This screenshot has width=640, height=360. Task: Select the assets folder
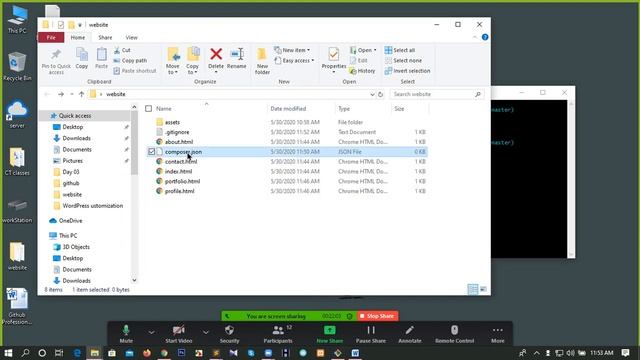click(172, 122)
